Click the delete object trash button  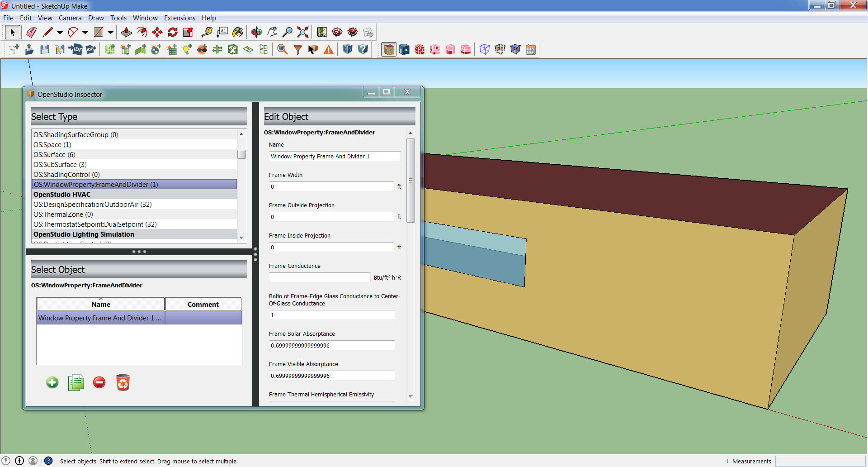(x=123, y=382)
